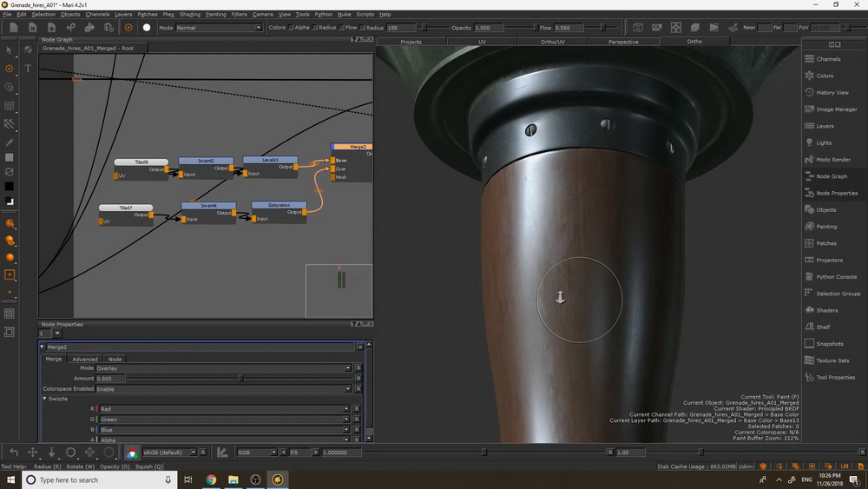Collapse the Swizzle section
Image resolution: width=868 pixels, height=489 pixels.
click(45, 399)
